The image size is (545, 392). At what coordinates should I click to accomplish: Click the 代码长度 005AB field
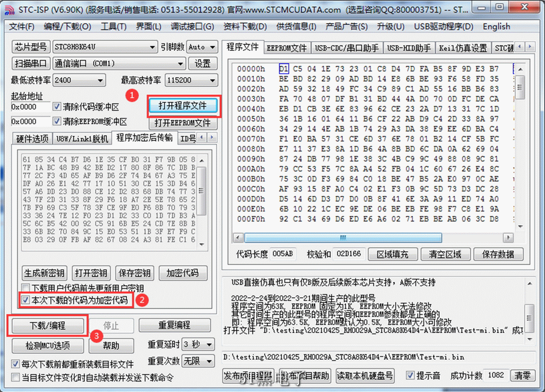282,254
